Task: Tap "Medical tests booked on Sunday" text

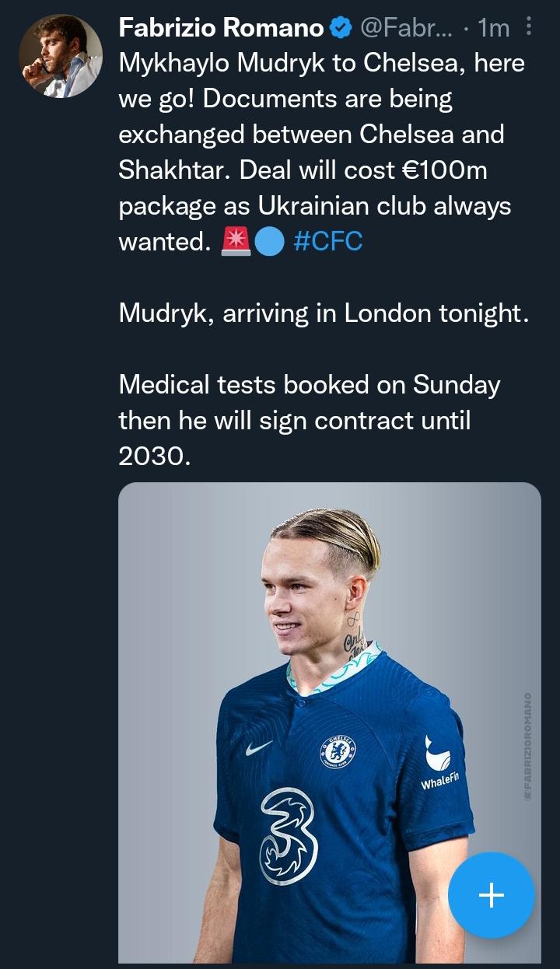Action: (x=309, y=384)
